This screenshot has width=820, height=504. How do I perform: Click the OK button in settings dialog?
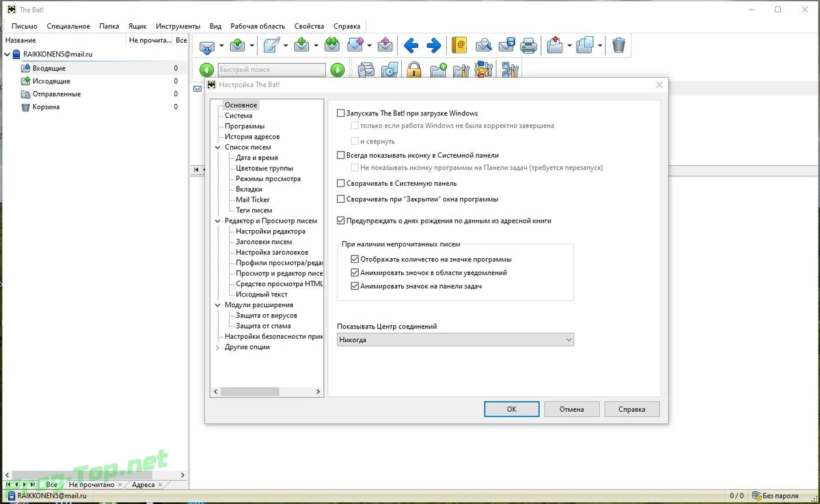[x=512, y=409]
